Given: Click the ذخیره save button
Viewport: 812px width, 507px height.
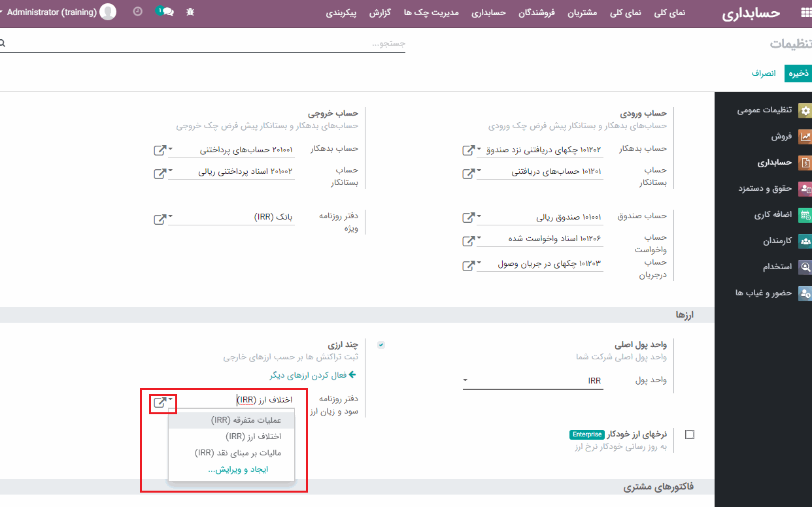Looking at the screenshot, I should click(798, 73).
